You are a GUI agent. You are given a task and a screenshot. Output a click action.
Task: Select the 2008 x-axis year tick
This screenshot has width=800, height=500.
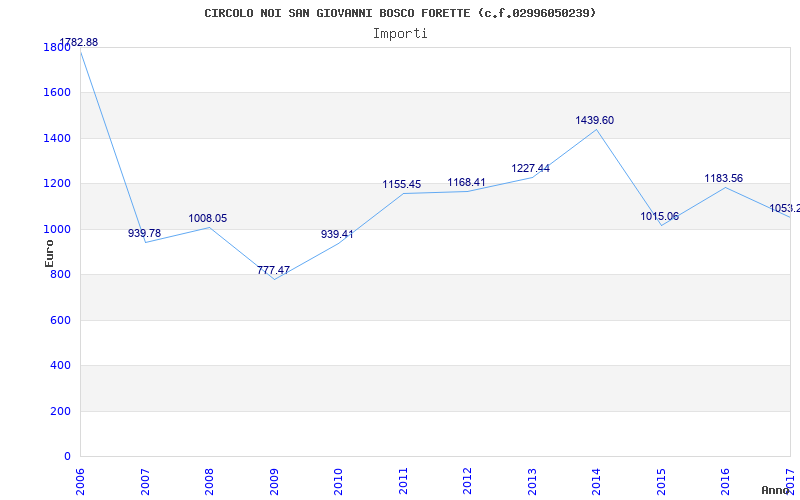click(209, 481)
